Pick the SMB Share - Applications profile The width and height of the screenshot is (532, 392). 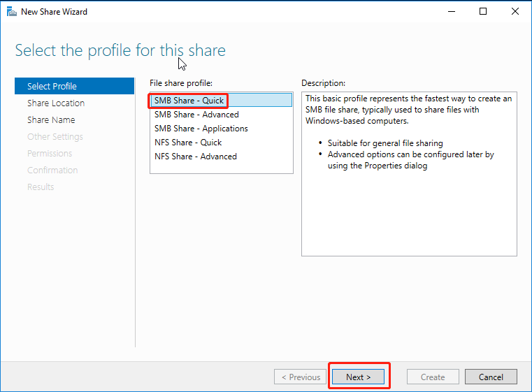[201, 129]
